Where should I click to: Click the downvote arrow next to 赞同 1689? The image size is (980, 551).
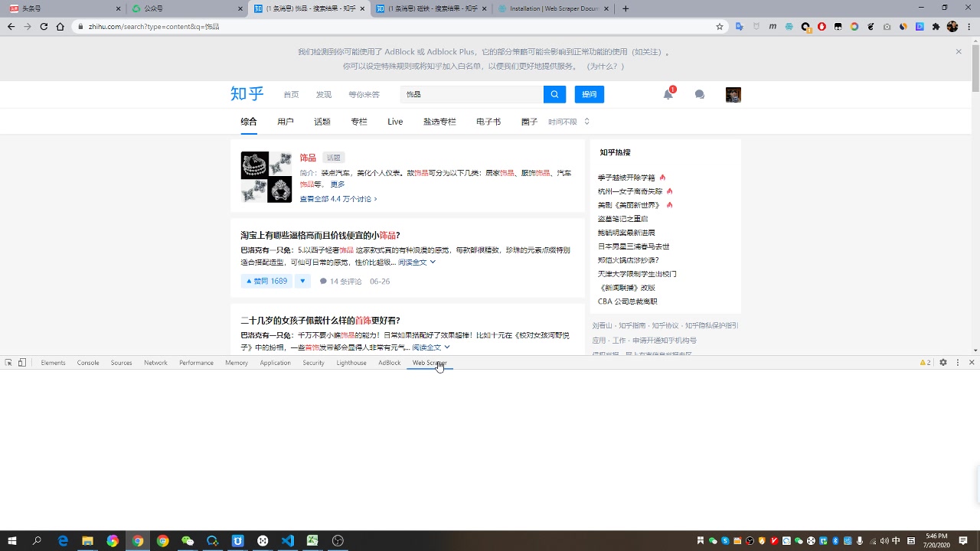coord(302,281)
